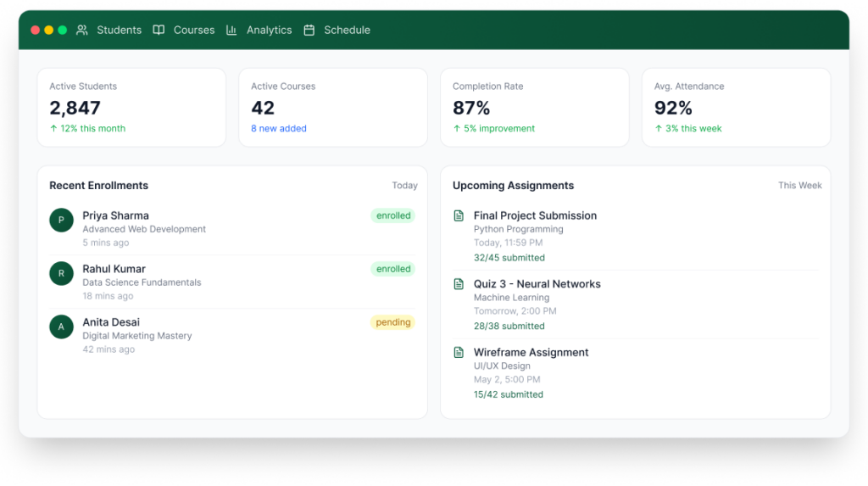Select Rahul Kumar's avatar circle
The height and width of the screenshot is (486, 868).
[62, 274]
